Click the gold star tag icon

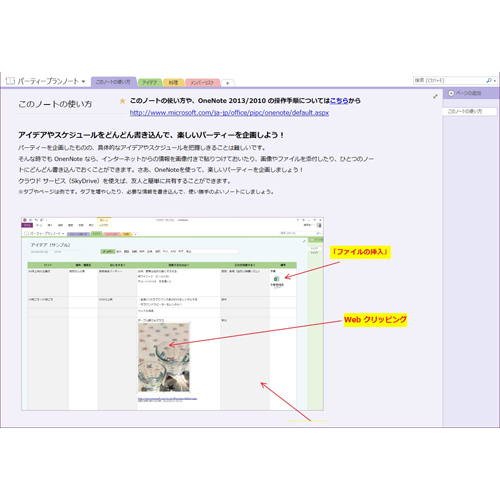coord(122,101)
